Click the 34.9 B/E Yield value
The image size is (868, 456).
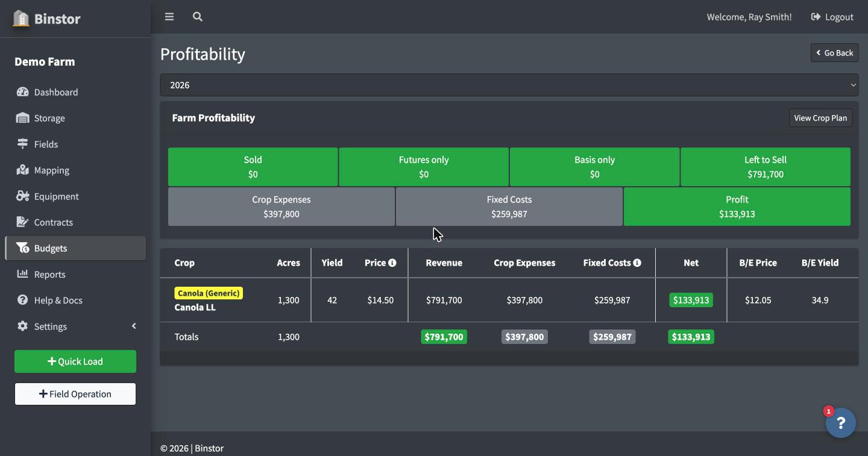pyautogui.click(x=820, y=300)
